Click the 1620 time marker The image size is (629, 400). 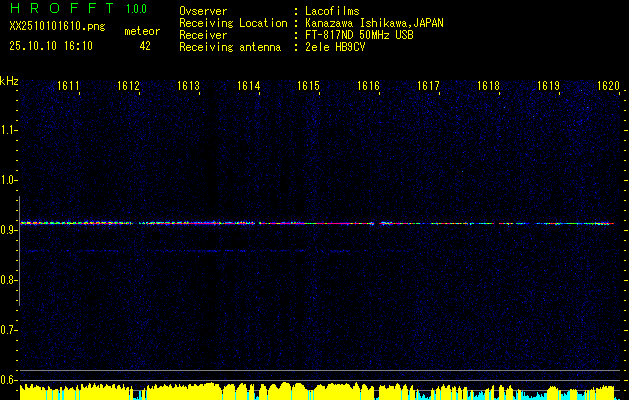tap(608, 87)
